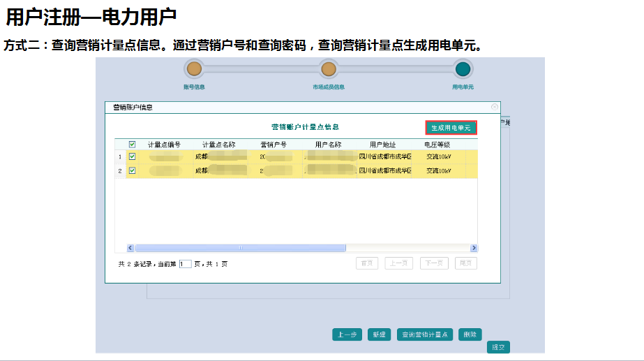Viewport: 644px width, 361px height.
Task: Click the scrollbar left arrow
Action: 130,248
